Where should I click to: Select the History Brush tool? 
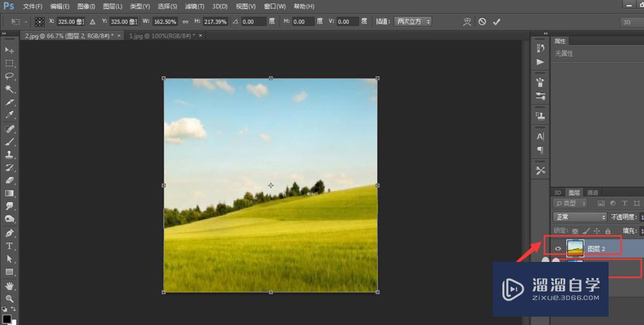click(x=9, y=168)
